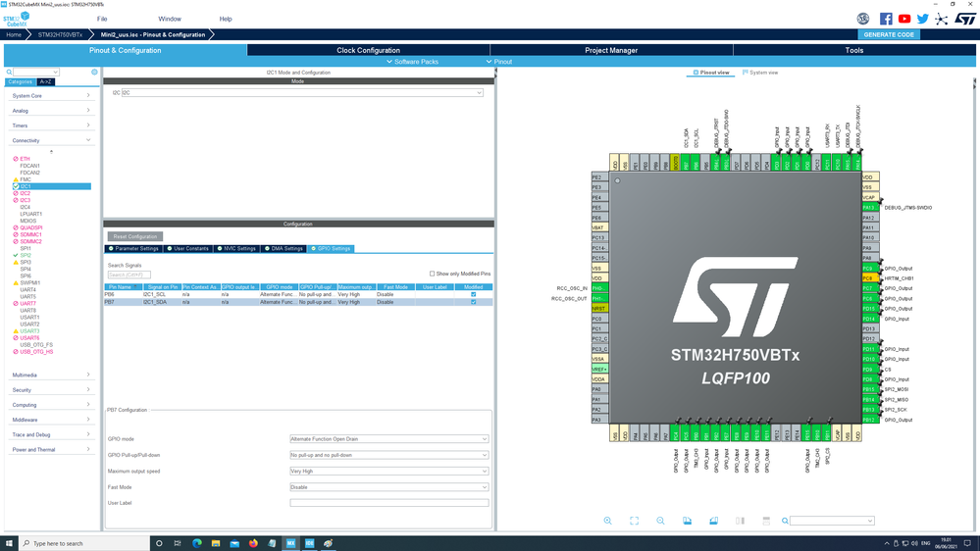
Task: Open File Explorer from the taskbar
Action: (216, 543)
